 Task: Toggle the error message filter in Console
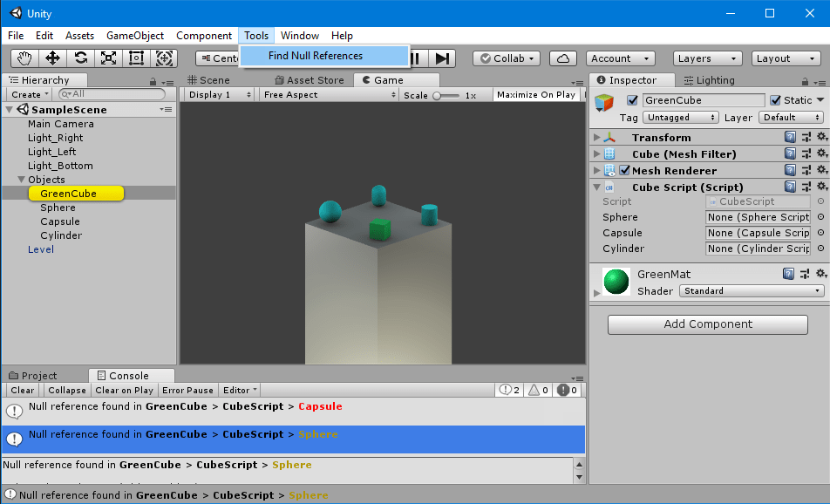[565, 390]
